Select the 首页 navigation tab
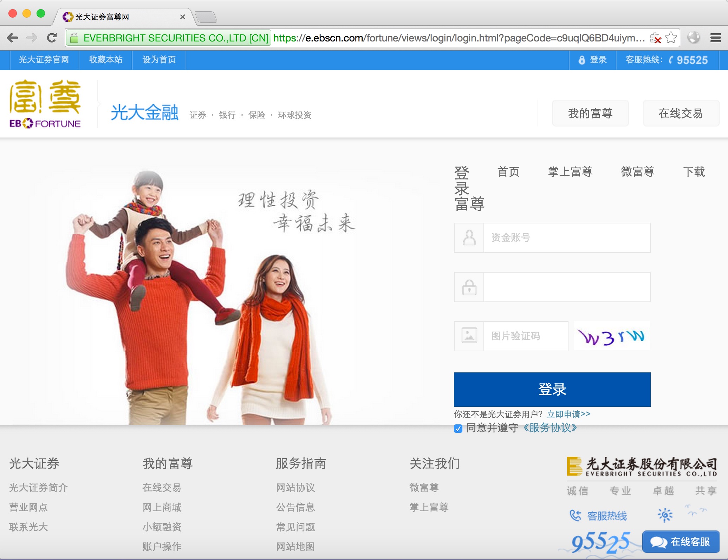Screen dimensions: 728x560 [508, 172]
